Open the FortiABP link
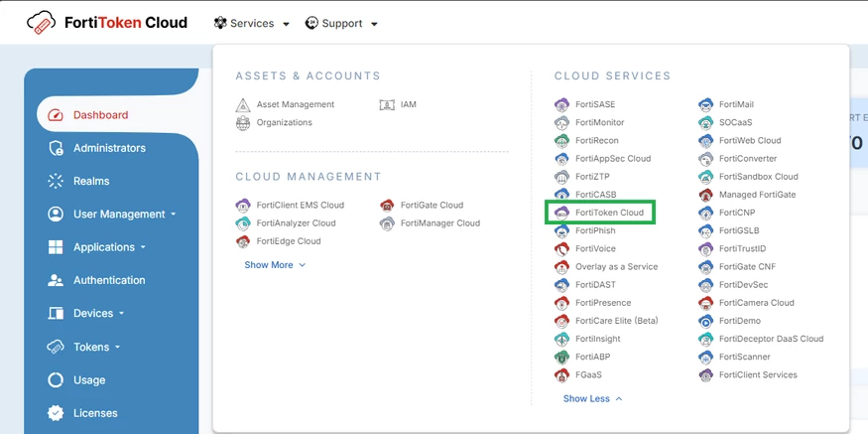The height and width of the screenshot is (434, 868). coord(593,357)
